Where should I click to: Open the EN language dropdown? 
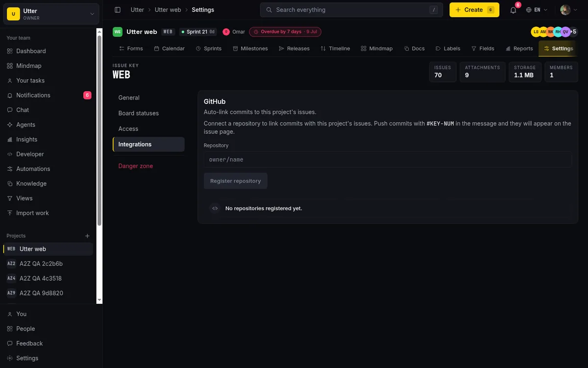pos(537,10)
